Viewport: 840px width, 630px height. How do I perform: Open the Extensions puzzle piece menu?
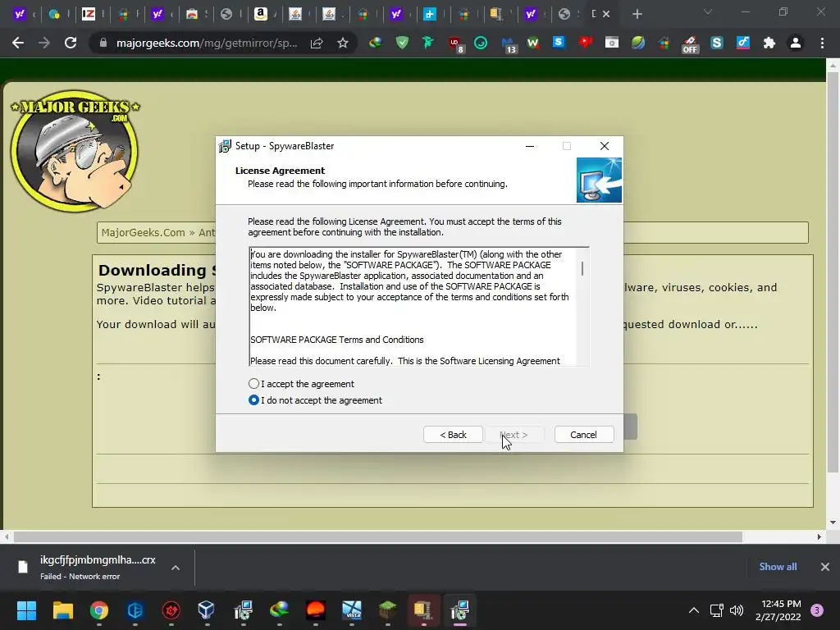(769, 43)
